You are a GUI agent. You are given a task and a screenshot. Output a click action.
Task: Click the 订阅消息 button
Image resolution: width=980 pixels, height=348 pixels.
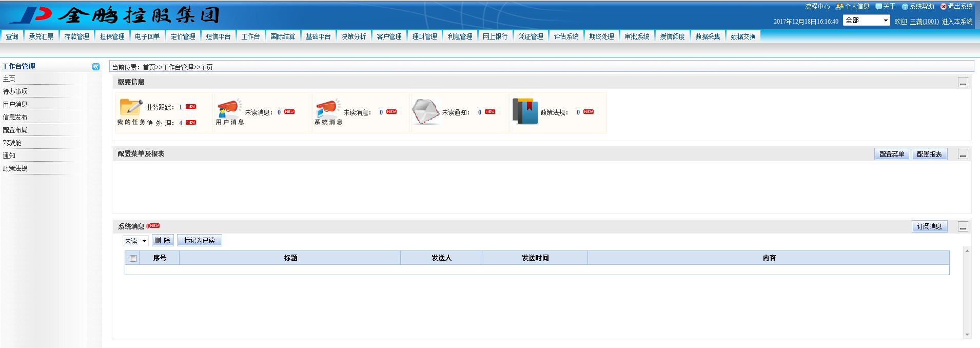click(929, 226)
